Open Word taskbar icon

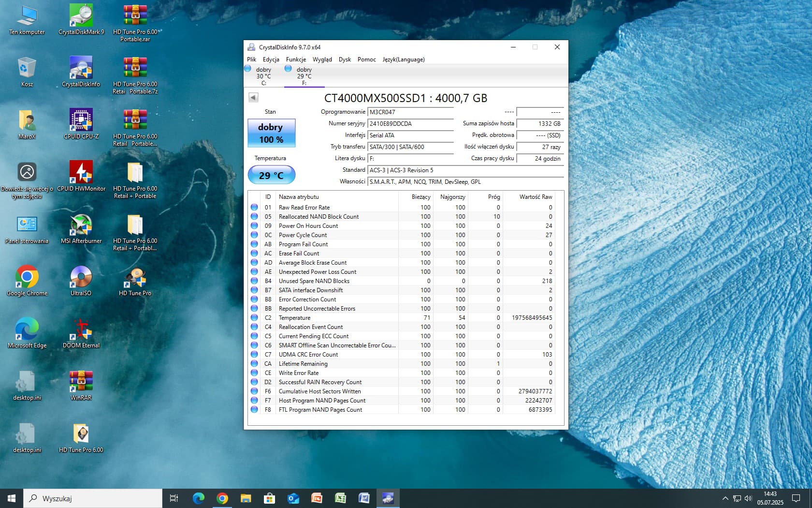(x=364, y=498)
